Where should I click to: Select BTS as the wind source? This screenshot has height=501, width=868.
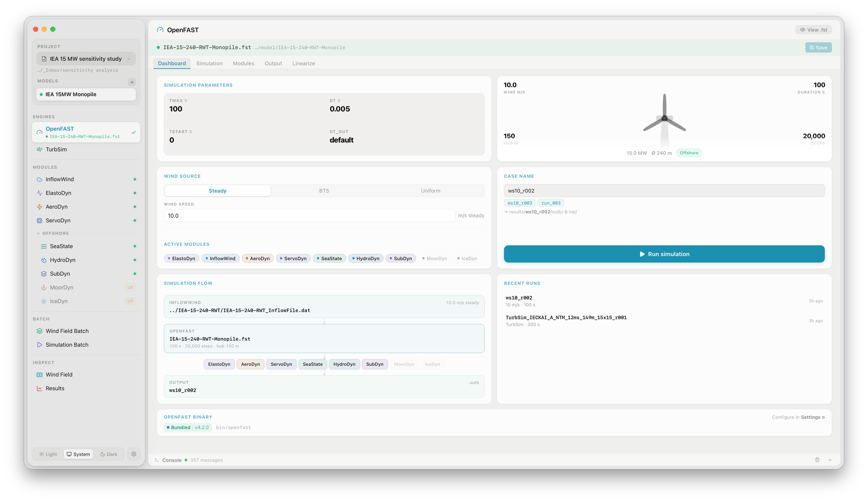click(x=324, y=191)
